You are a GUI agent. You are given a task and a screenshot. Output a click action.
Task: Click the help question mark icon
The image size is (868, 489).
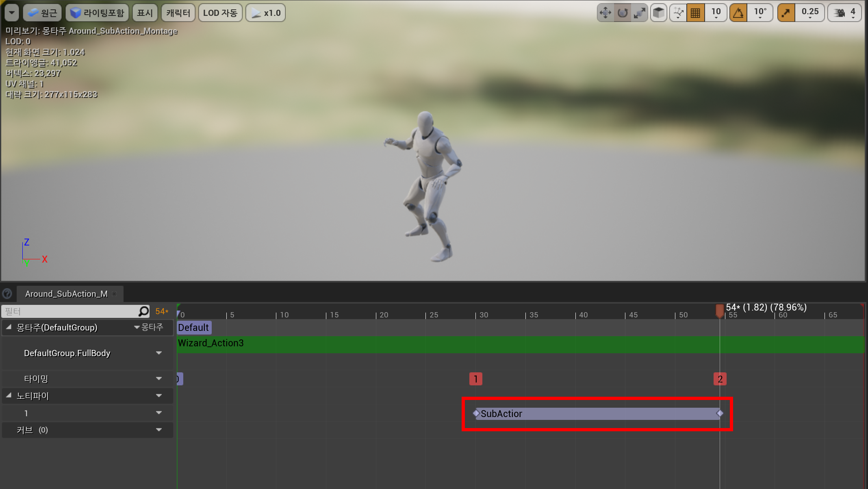pos(7,293)
